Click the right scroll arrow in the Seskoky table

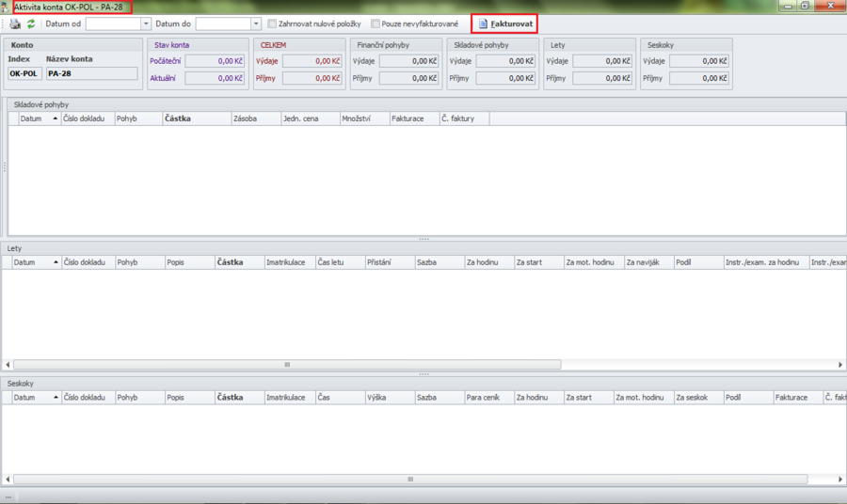840,480
